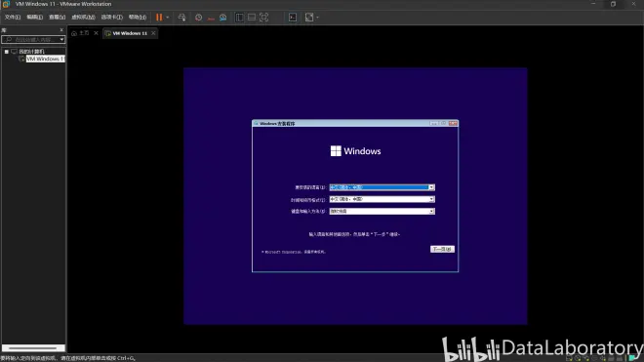The height and width of the screenshot is (362, 644).
Task: Click the VMware Workstation title bar icon
Action: point(6,4)
